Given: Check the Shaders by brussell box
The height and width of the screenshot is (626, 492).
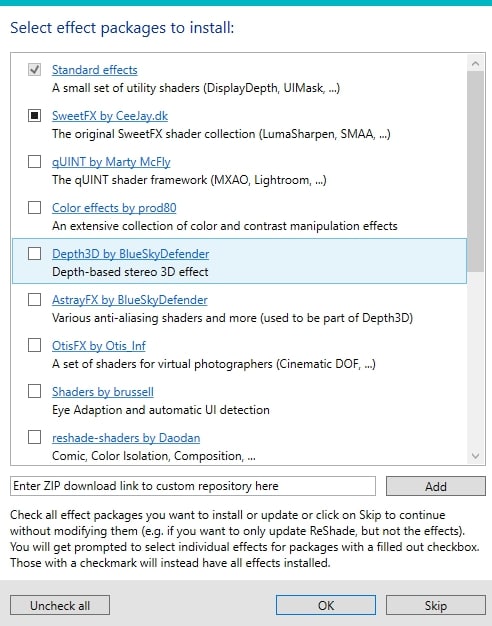Looking at the screenshot, I should [x=34, y=391].
